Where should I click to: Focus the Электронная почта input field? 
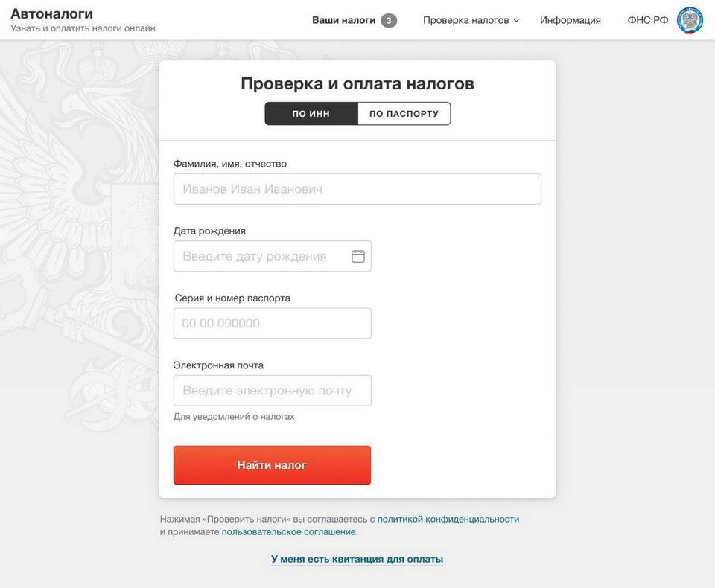(x=273, y=391)
